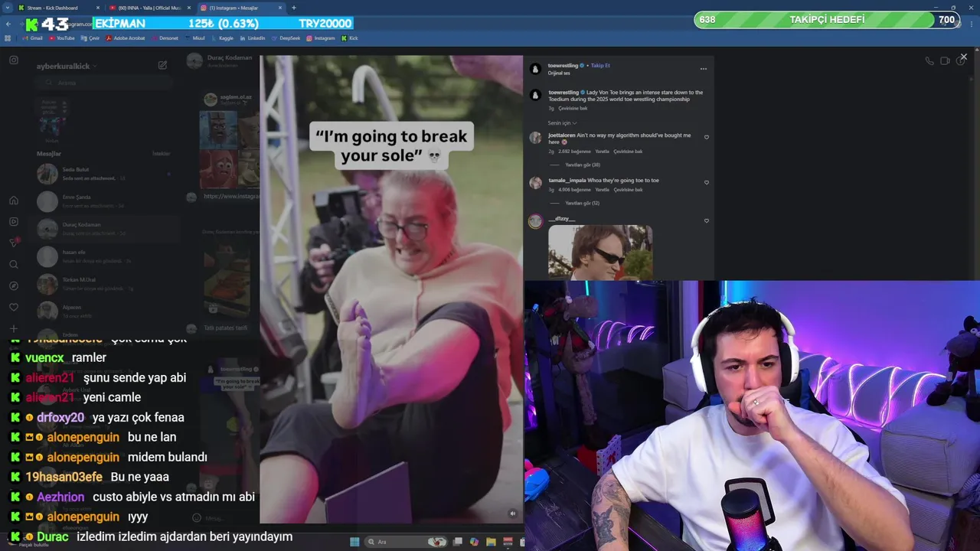
Task: See translation of the toewrestling caption
Action: click(573, 109)
